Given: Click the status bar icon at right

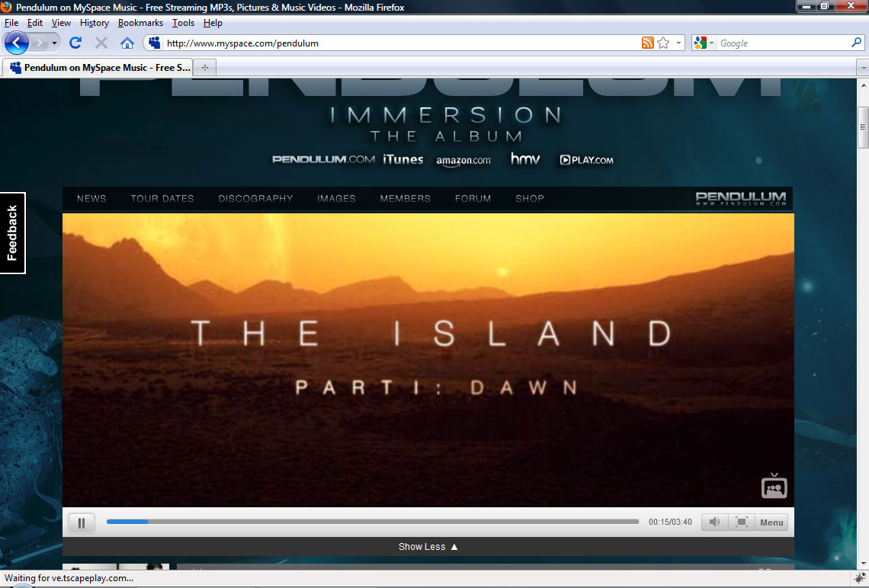Looking at the screenshot, I should 860,578.
